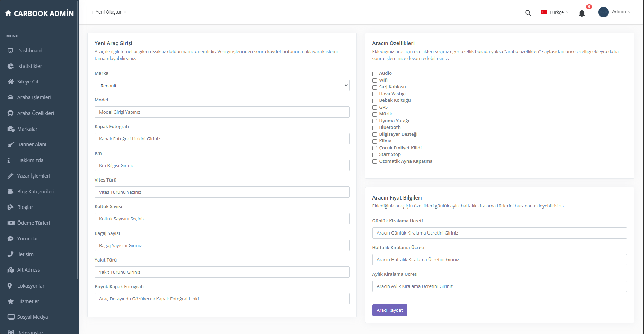644x336 pixels.
Task: Click the sidebar vertical scrollbar
Action: pos(78,139)
